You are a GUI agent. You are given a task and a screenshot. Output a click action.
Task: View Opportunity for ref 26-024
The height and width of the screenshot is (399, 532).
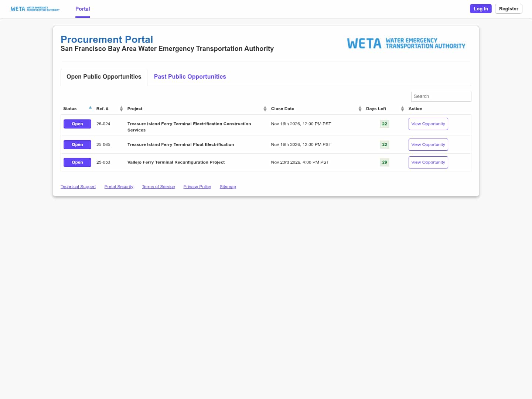(x=428, y=124)
